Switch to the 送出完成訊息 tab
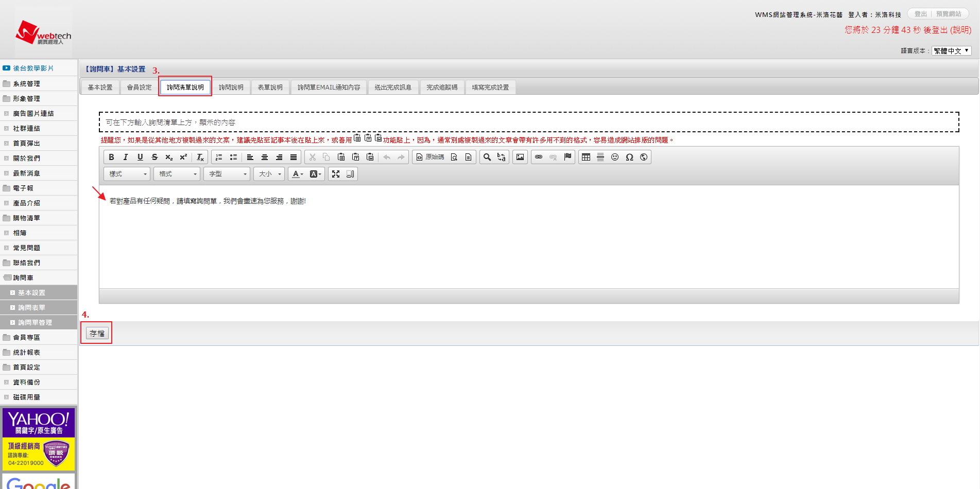 tap(393, 88)
